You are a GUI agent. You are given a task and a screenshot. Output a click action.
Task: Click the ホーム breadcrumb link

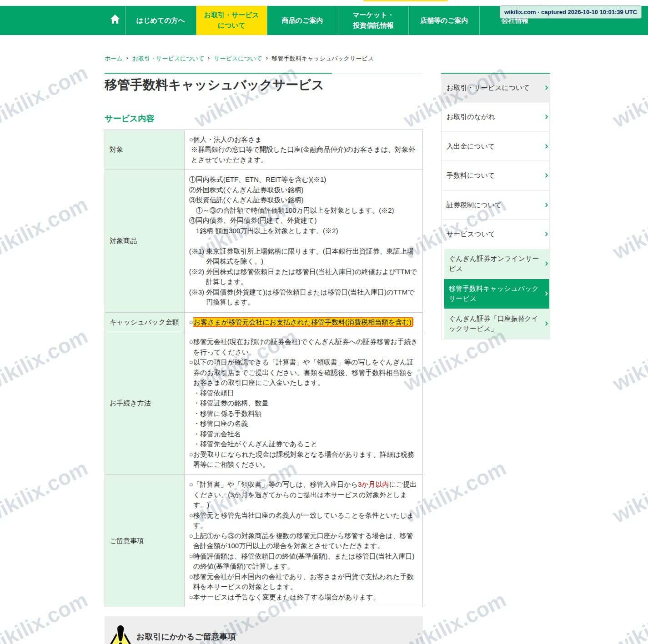pyautogui.click(x=114, y=59)
